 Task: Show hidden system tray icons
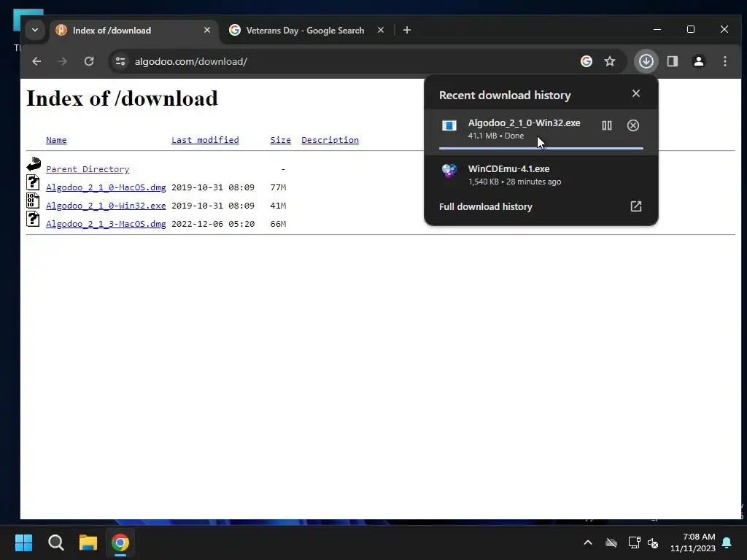588,542
